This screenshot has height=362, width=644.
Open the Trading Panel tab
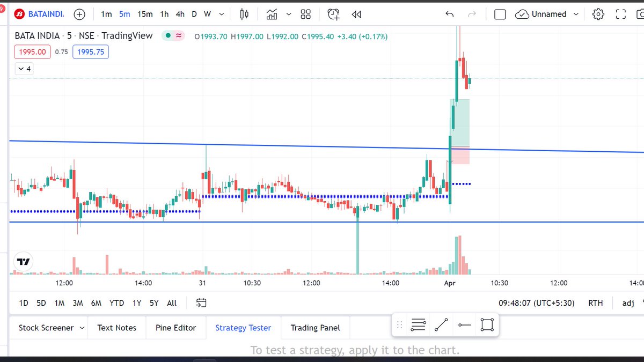[315, 327]
